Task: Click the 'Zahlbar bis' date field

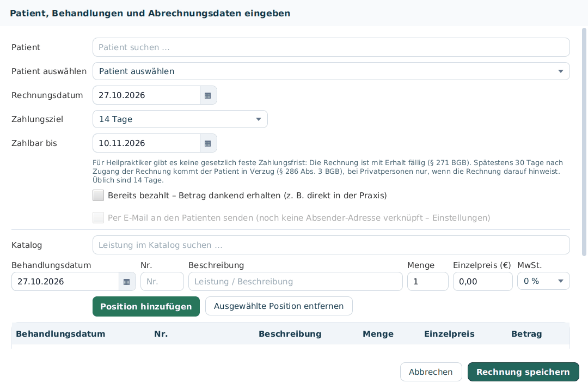Action: coord(146,143)
